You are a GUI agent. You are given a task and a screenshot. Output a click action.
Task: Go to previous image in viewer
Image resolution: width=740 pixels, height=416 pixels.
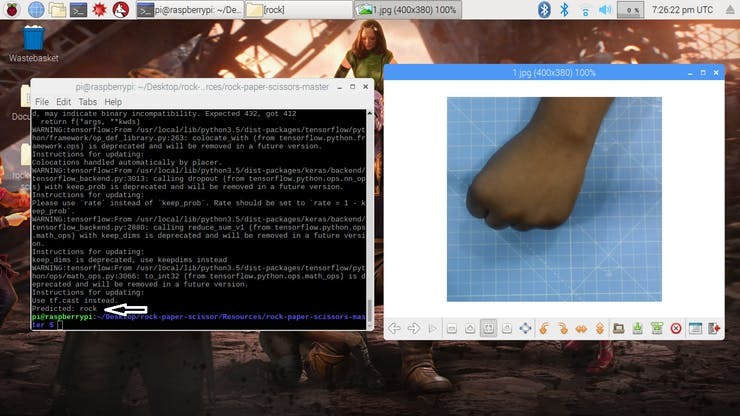394,328
